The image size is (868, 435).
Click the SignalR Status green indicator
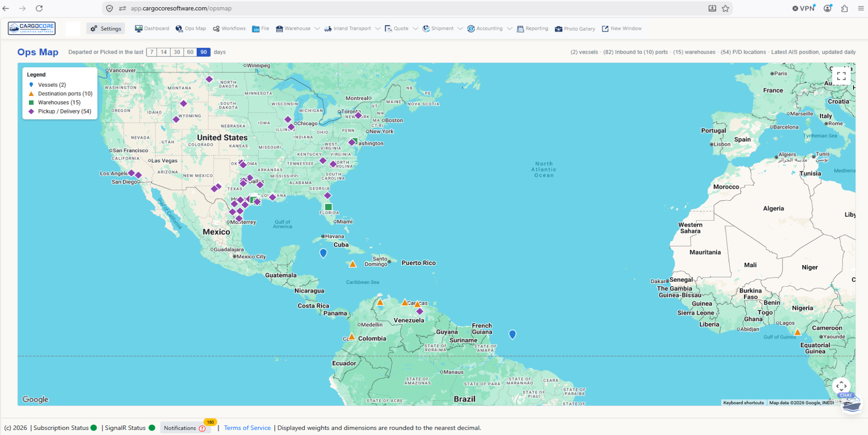tap(152, 428)
